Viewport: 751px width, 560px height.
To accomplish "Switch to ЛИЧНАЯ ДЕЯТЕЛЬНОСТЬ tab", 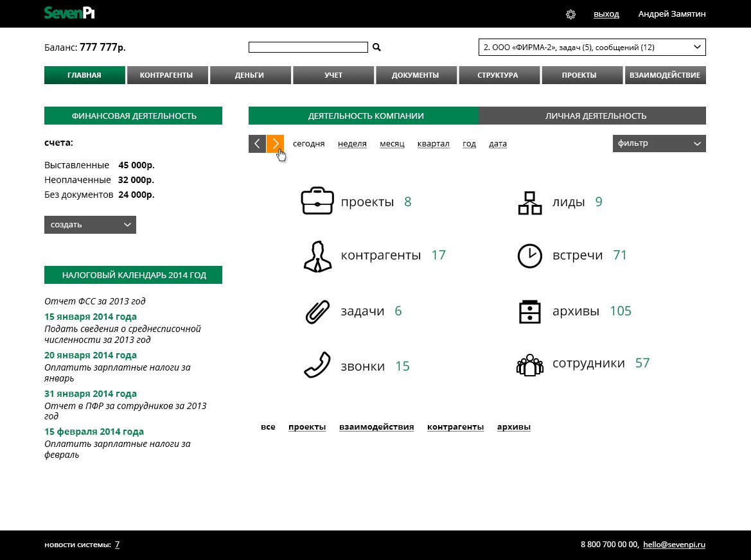I will 592,116.
